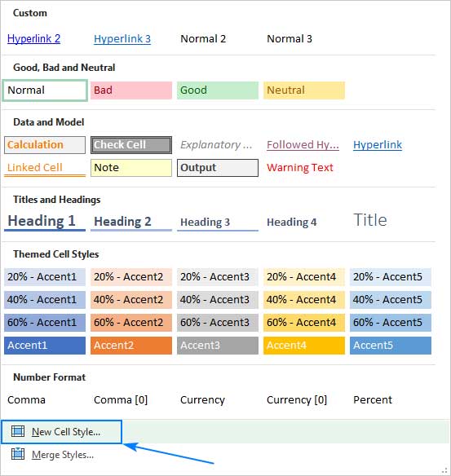Choose the Warning Text style

point(300,168)
